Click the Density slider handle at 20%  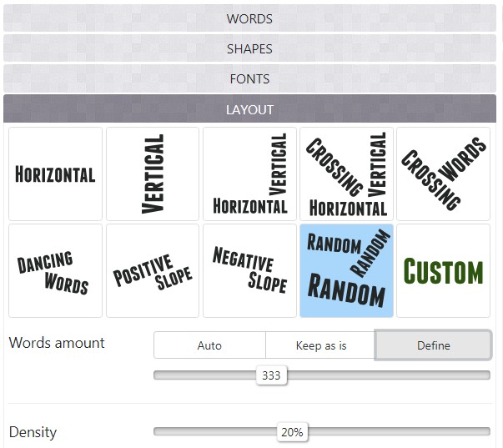pos(292,432)
